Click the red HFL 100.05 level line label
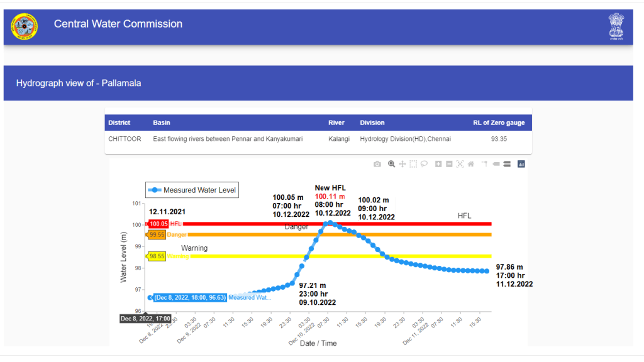Screen dimensions: 644x362 tap(158, 224)
